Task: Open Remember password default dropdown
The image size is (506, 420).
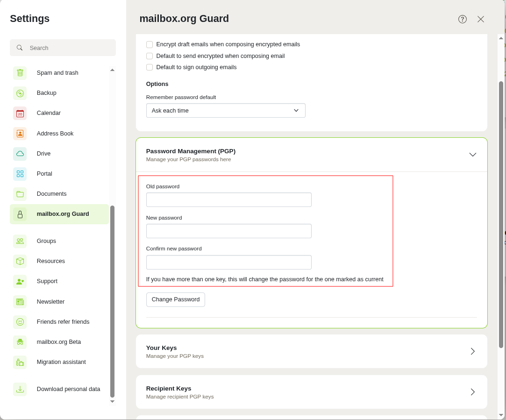Action: pos(226,111)
